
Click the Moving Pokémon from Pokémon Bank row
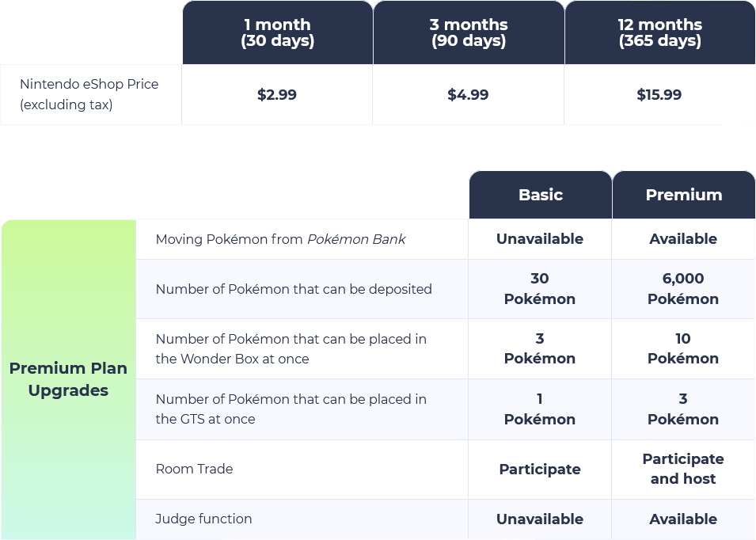pos(280,239)
